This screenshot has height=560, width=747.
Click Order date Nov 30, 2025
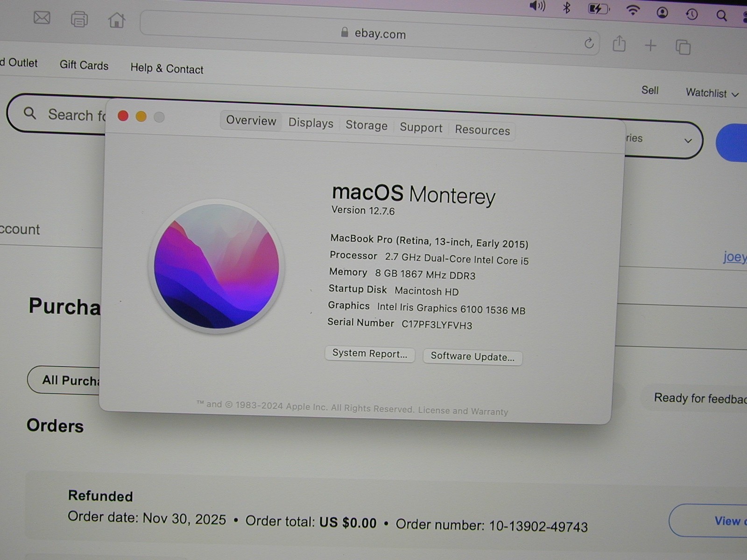pyautogui.click(x=147, y=518)
